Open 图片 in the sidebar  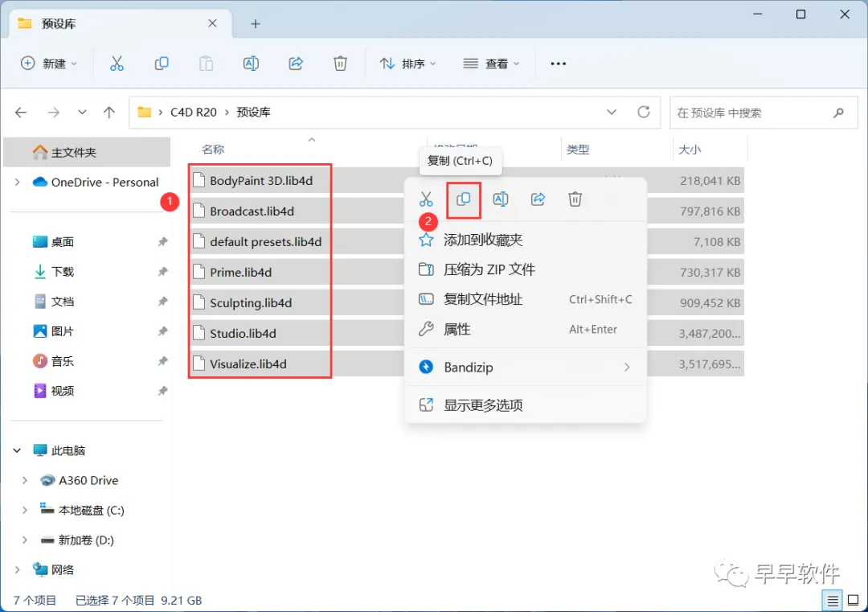[x=62, y=332]
